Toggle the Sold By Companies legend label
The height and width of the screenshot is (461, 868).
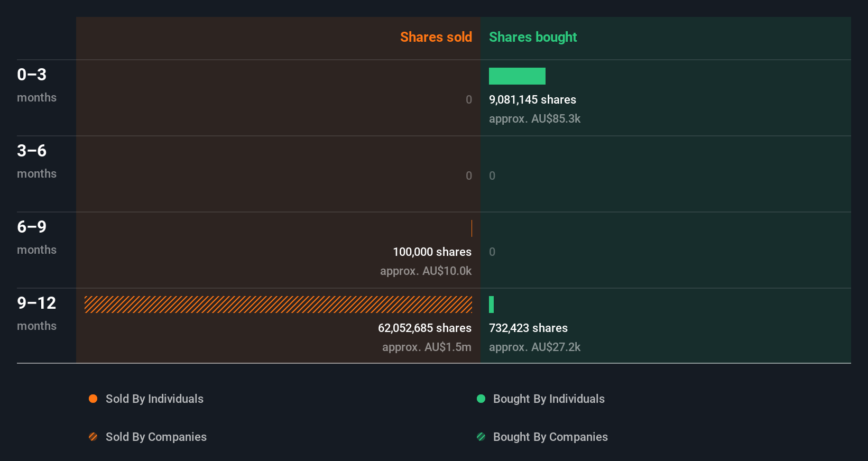(156, 437)
